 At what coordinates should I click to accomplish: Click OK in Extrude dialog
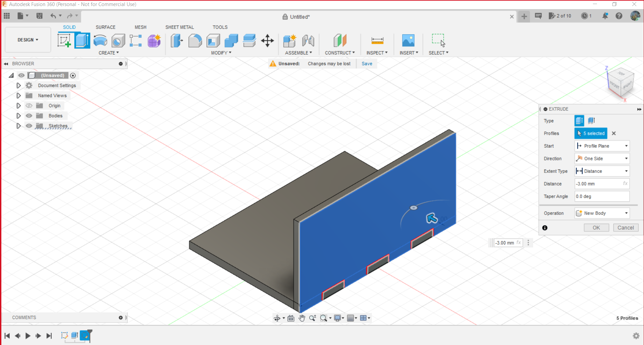[x=596, y=228]
